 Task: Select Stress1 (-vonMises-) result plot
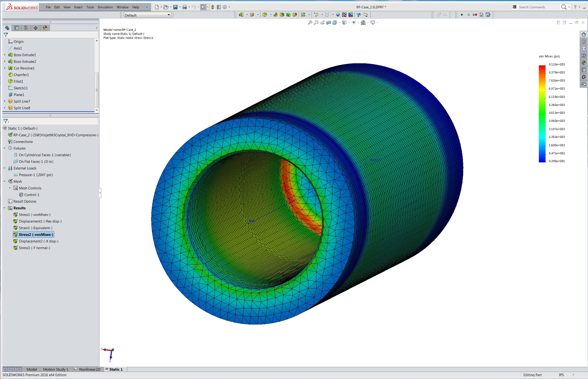pyautogui.click(x=34, y=215)
